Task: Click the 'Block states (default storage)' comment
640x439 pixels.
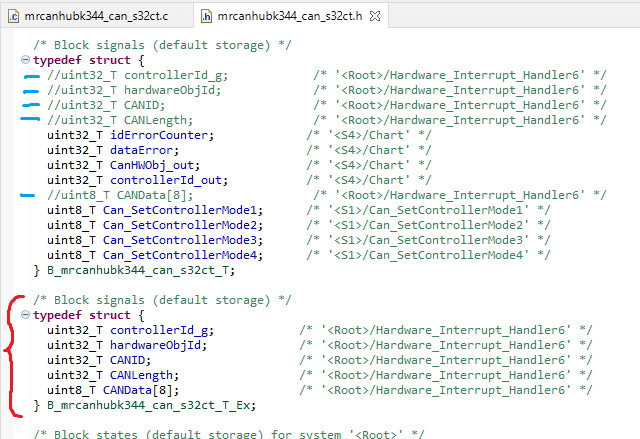Action: click(x=229, y=434)
